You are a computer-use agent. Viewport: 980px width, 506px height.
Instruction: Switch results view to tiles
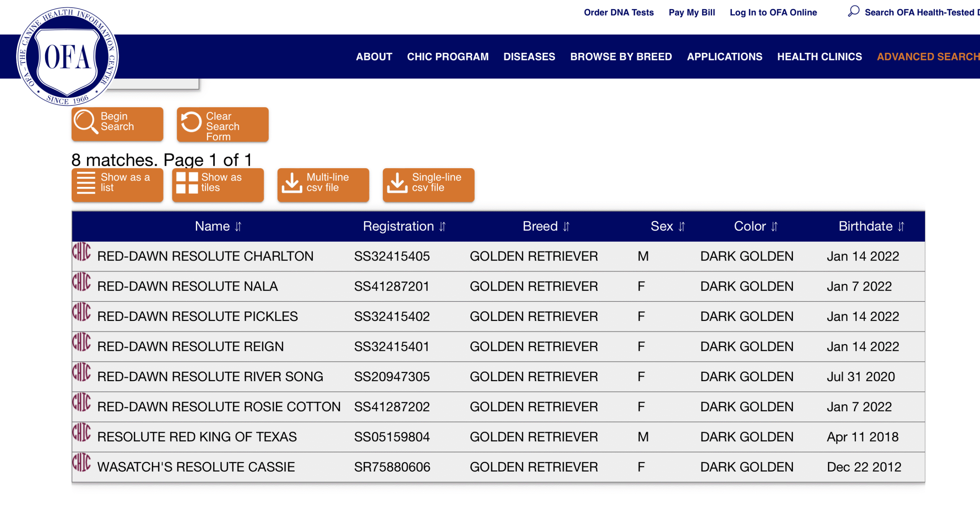[x=218, y=185]
